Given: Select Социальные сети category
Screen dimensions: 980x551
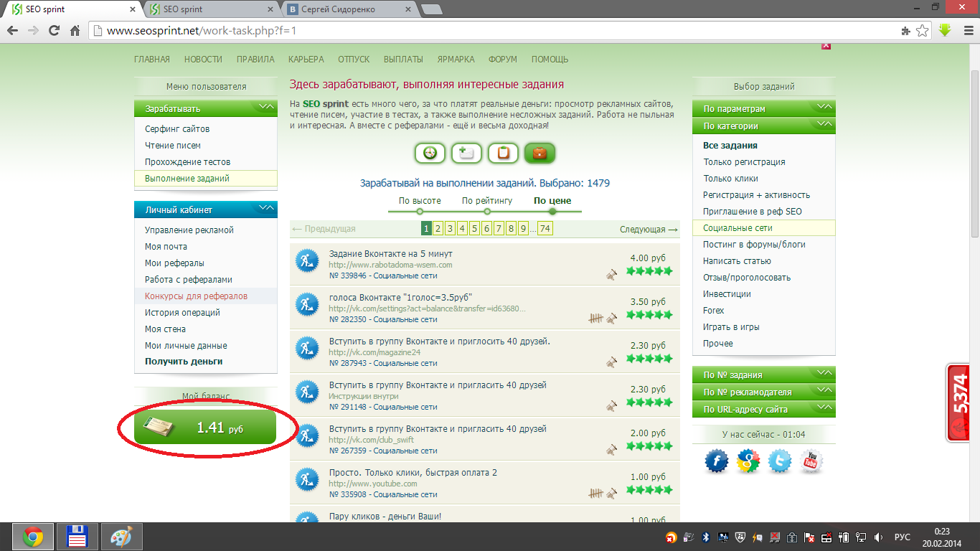Looking at the screenshot, I should click(763, 228).
